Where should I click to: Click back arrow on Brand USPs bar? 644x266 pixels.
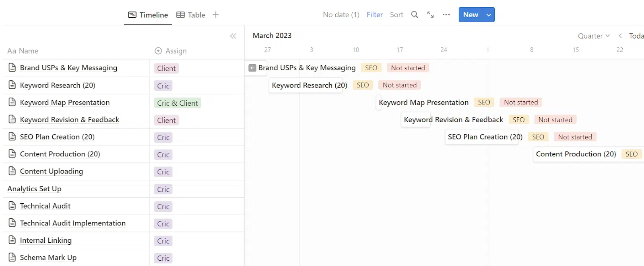252,68
